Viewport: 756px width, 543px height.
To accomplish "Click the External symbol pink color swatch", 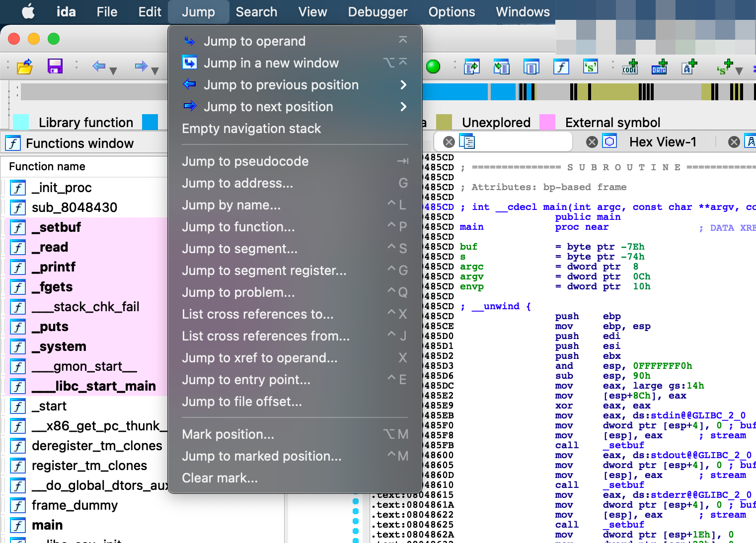I will click(547, 122).
